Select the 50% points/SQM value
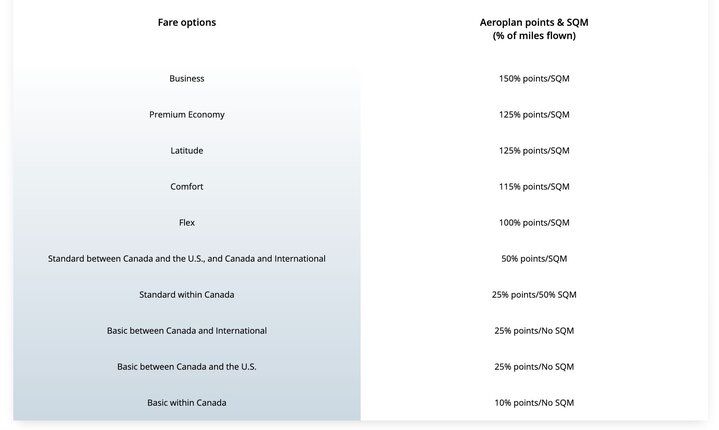This screenshot has height=430, width=719. 534,258
